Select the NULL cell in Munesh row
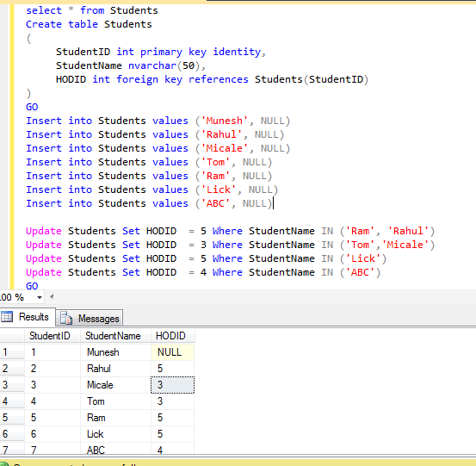Image resolution: width=476 pixels, height=466 pixels. point(173,352)
